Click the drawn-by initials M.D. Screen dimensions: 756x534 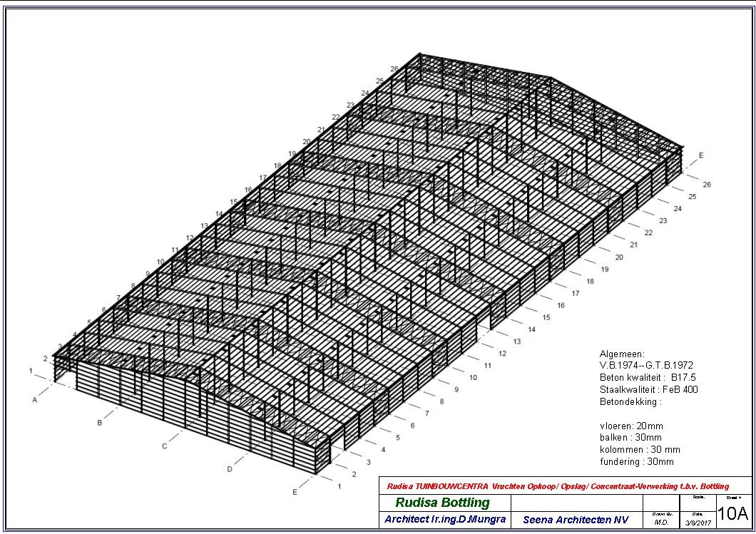(x=661, y=523)
